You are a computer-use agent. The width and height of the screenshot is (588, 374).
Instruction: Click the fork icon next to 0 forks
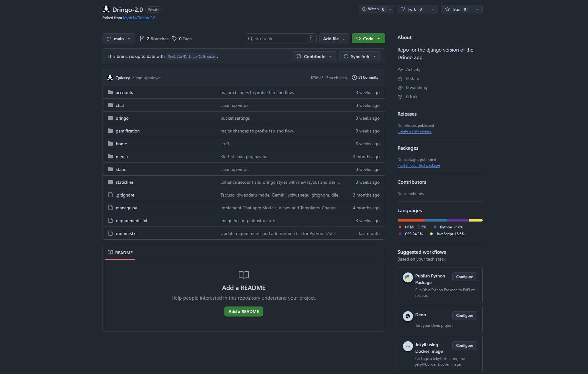[x=400, y=97]
